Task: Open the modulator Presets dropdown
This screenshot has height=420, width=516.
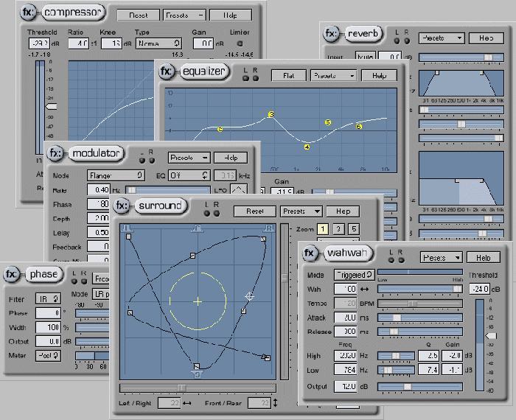Action: coord(189,158)
